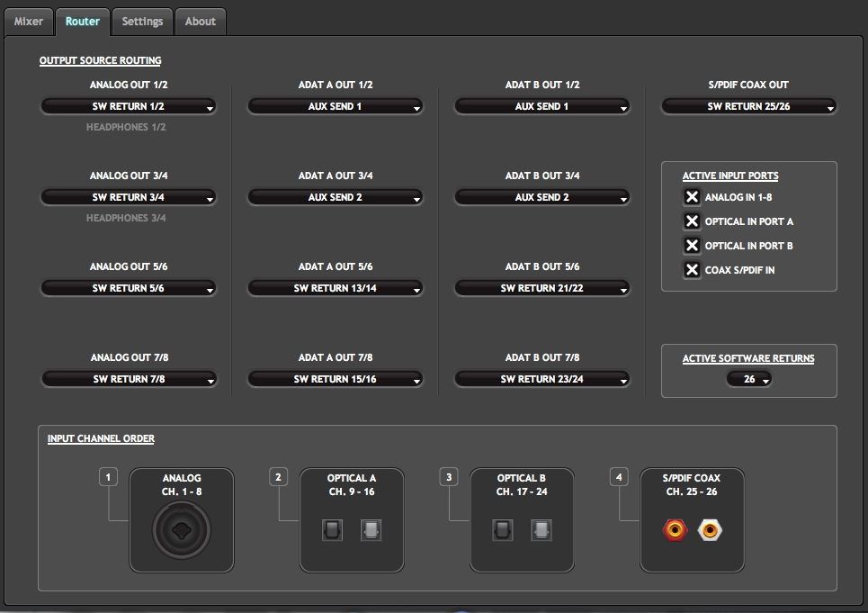The width and height of the screenshot is (868, 613).
Task: Click the left Optical B port icon
Action: coord(503,530)
